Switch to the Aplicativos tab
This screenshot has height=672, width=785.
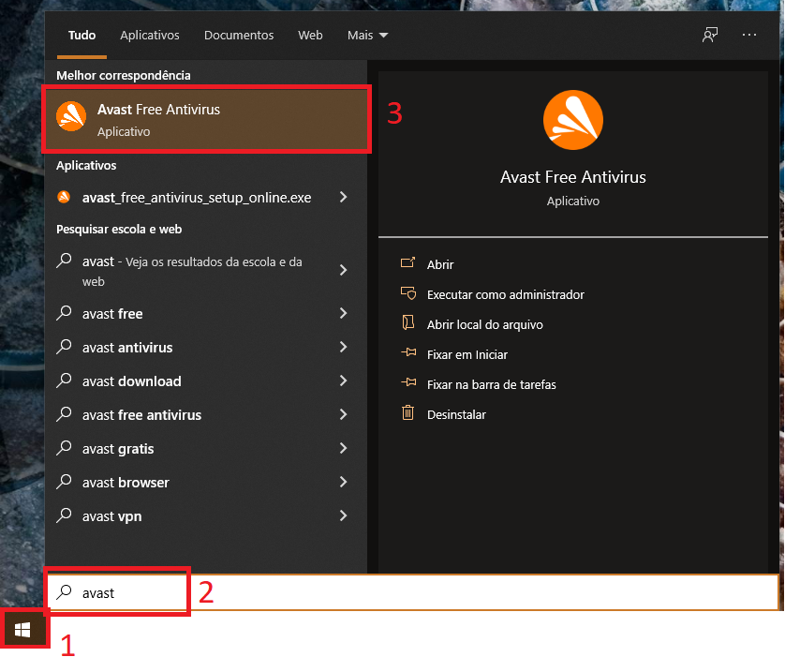pos(149,36)
